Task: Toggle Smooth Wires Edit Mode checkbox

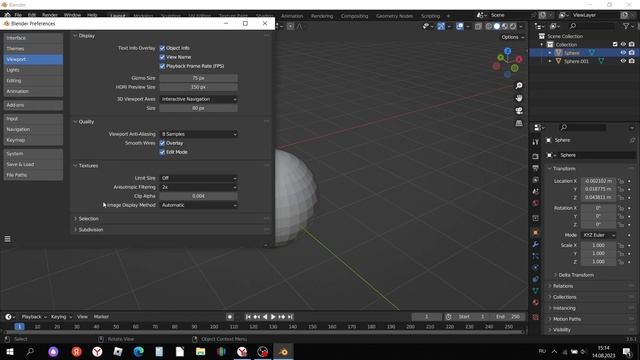Action: [162, 152]
